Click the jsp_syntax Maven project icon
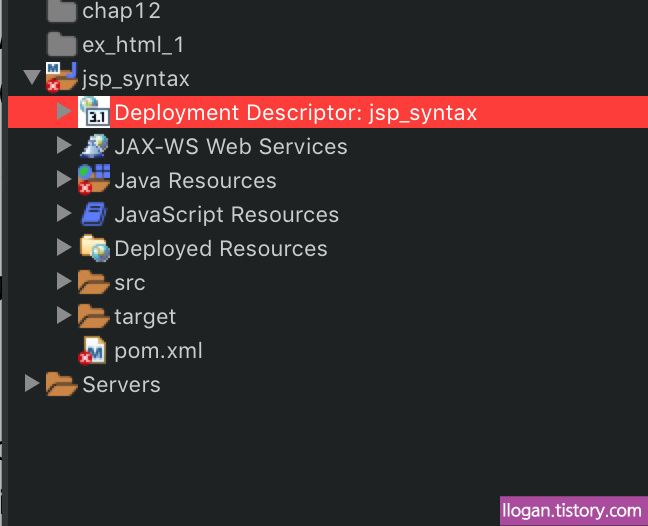 pyautogui.click(x=61, y=77)
